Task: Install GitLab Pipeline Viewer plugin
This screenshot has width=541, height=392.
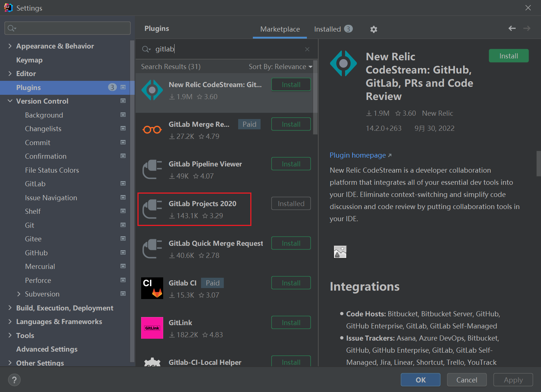Action: pos(291,164)
